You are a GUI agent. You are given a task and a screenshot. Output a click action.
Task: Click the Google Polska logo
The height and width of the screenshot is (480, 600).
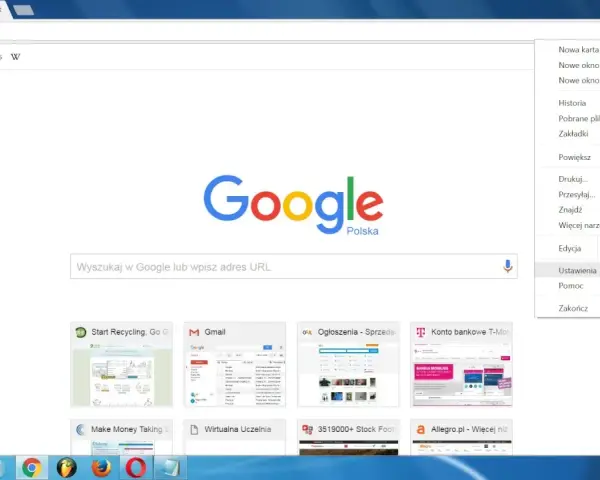point(293,205)
